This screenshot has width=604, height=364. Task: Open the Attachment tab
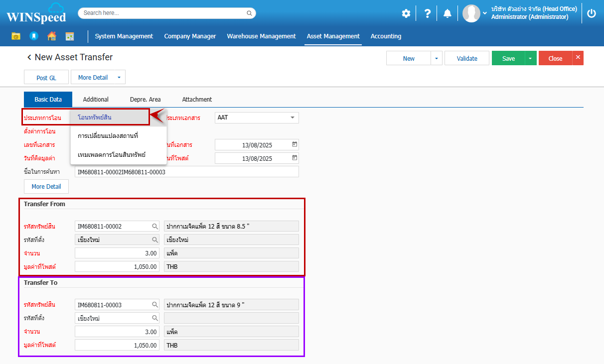(x=197, y=100)
